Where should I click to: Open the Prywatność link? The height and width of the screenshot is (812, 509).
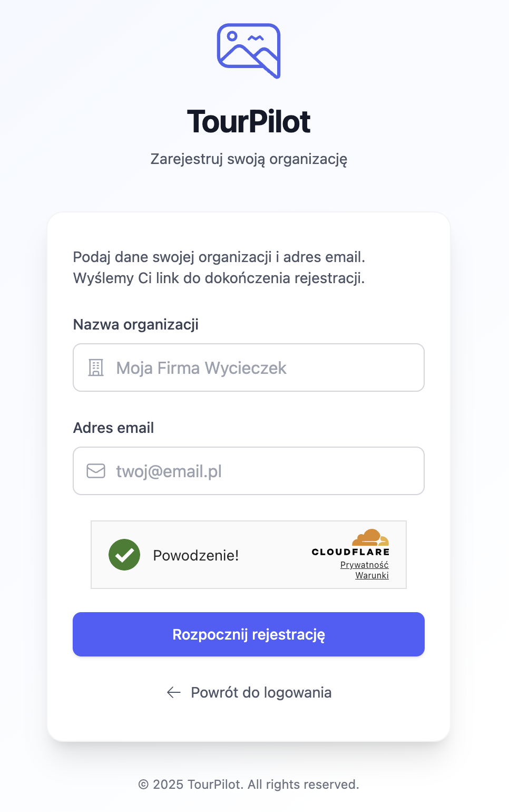364,565
